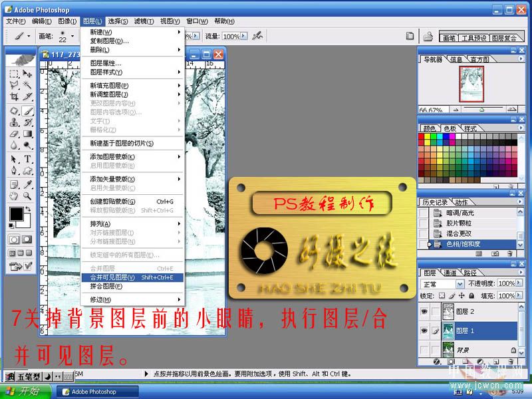Select the Move tool
Viewport: 532px width, 399px height.
coord(27,74)
